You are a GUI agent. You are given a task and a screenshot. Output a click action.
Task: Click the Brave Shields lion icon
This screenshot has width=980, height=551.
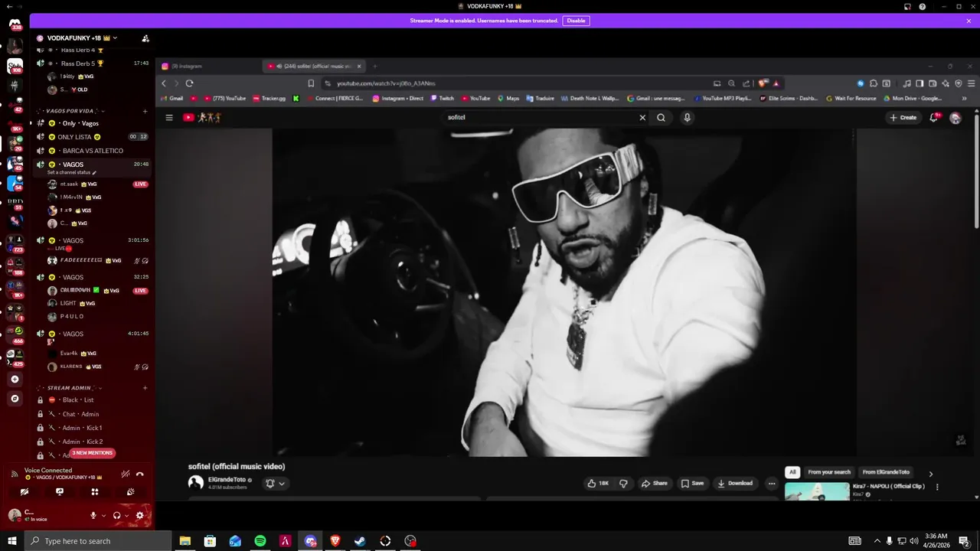(763, 83)
